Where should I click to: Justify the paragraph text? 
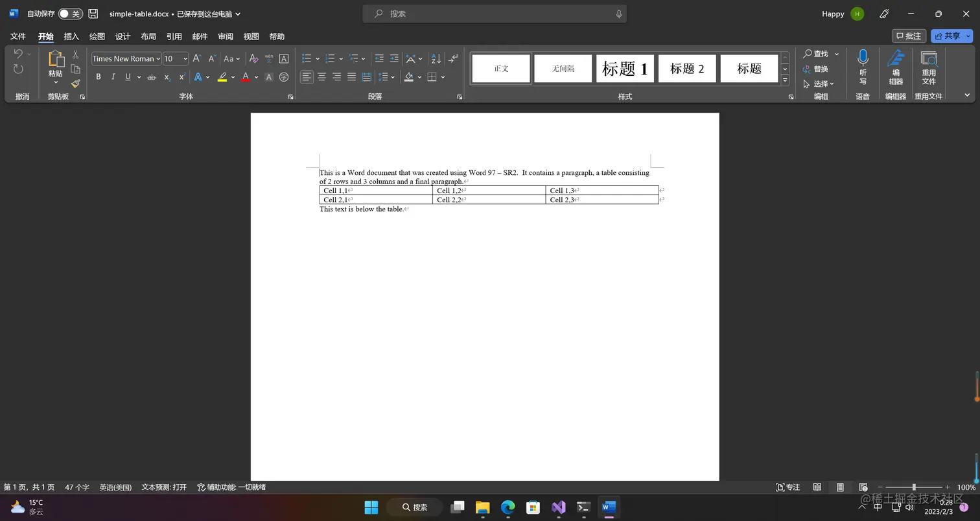click(351, 77)
